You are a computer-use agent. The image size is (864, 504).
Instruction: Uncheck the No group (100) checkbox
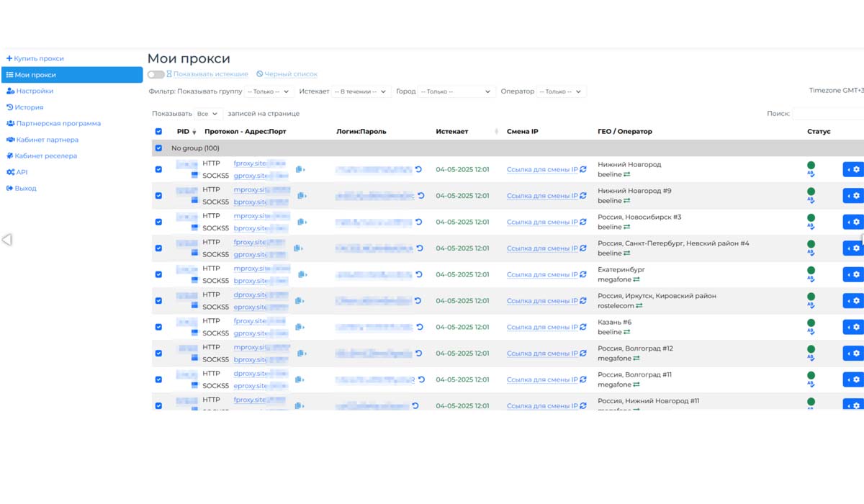[158, 148]
